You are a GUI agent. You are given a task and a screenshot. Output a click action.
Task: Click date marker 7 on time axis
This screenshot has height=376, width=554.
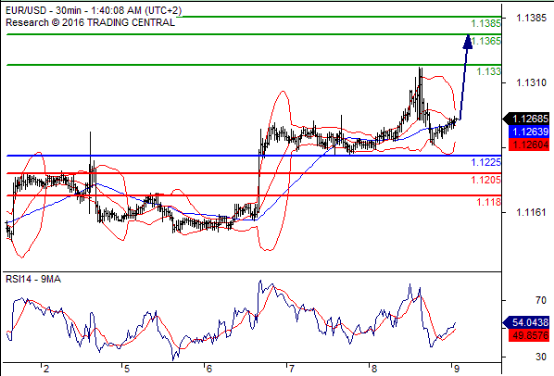(291, 369)
